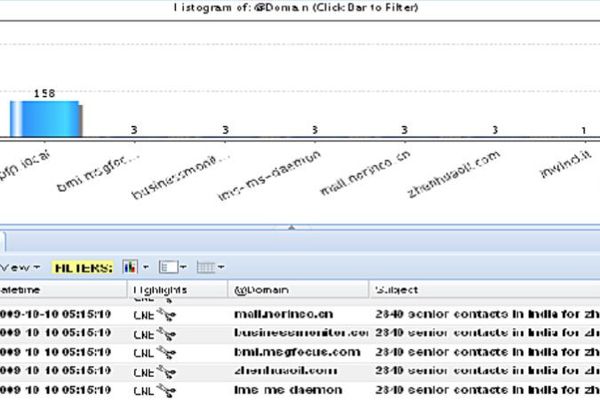Screen dimensions: 600x400
Task: Click the highlight icon in bmi.megfocus.com row
Action: (x=166, y=353)
